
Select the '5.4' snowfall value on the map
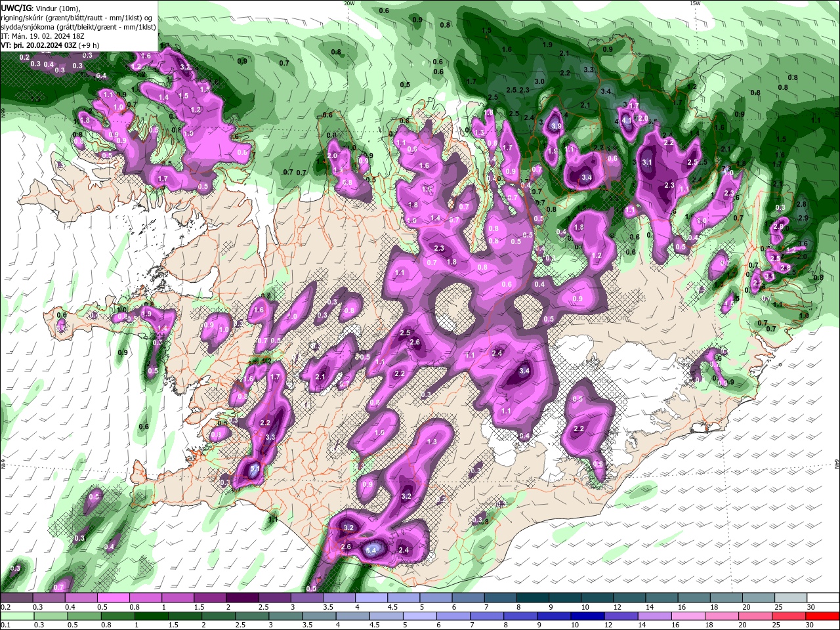[371, 550]
